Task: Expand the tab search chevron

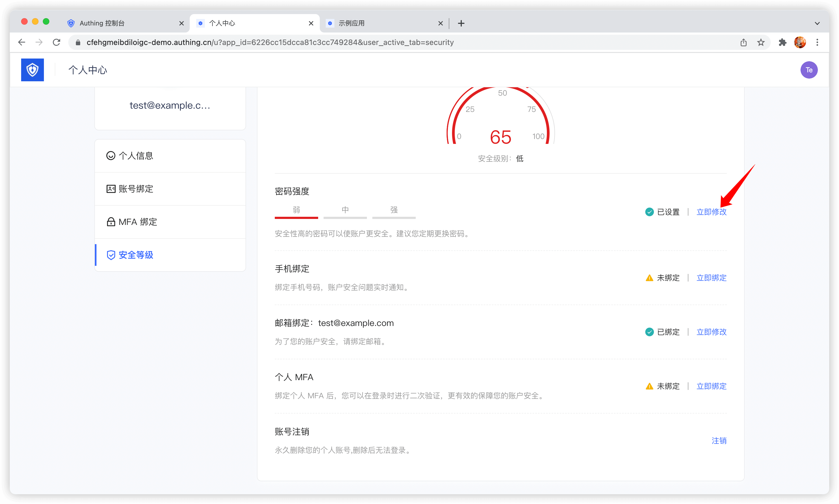Action: coord(817,23)
